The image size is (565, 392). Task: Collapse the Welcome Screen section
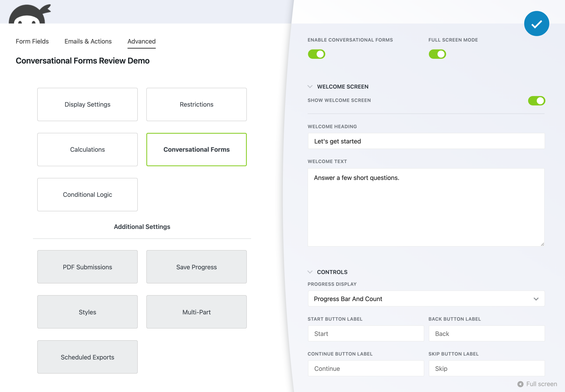coord(310,87)
